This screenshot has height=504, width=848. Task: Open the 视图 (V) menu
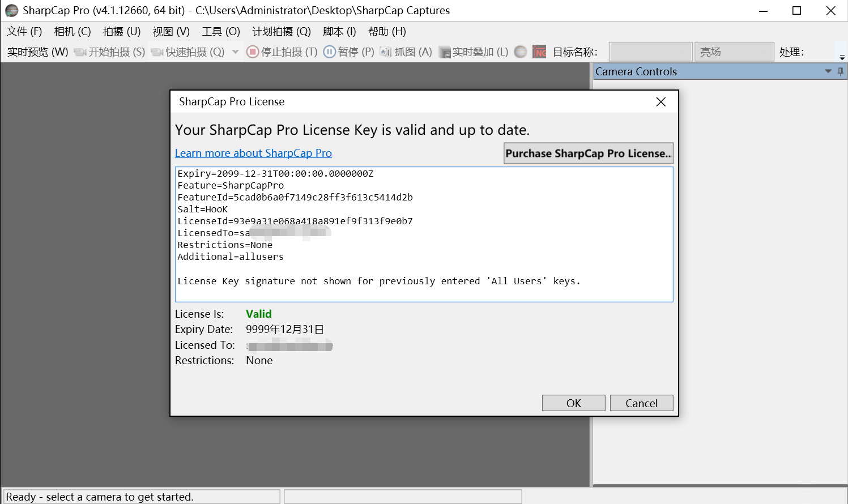click(171, 32)
